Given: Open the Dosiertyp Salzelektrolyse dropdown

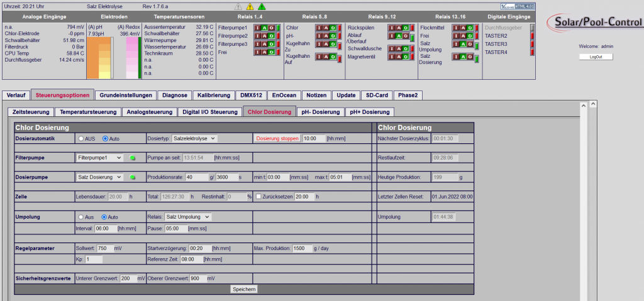Looking at the screenshot, I should 194,138.
